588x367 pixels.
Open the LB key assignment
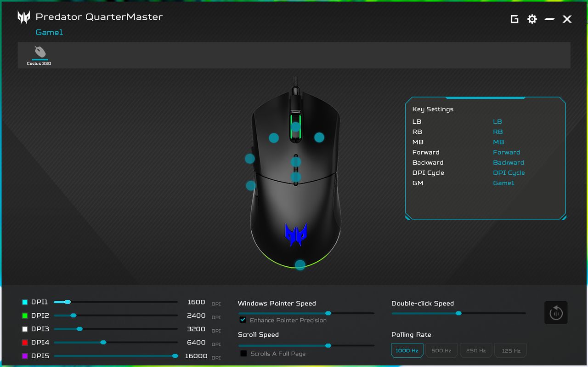tap(498, 121)
